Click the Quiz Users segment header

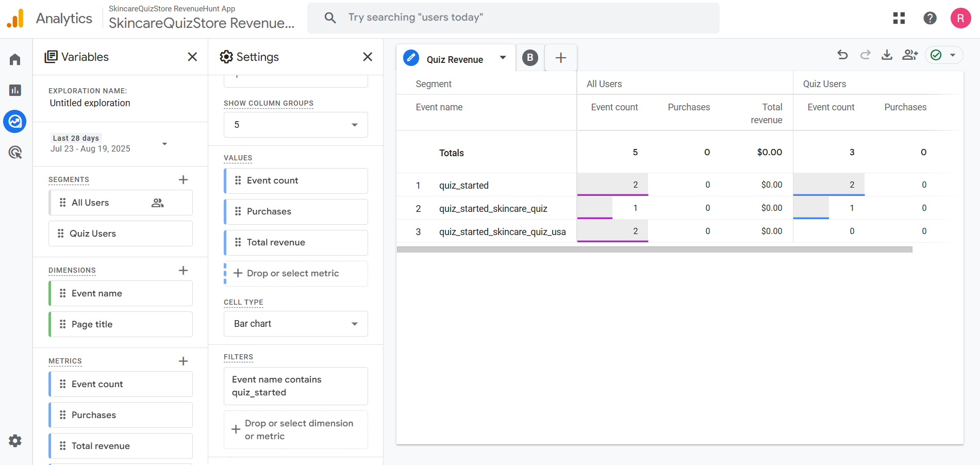pyautogui.click(x=824, y=84)
